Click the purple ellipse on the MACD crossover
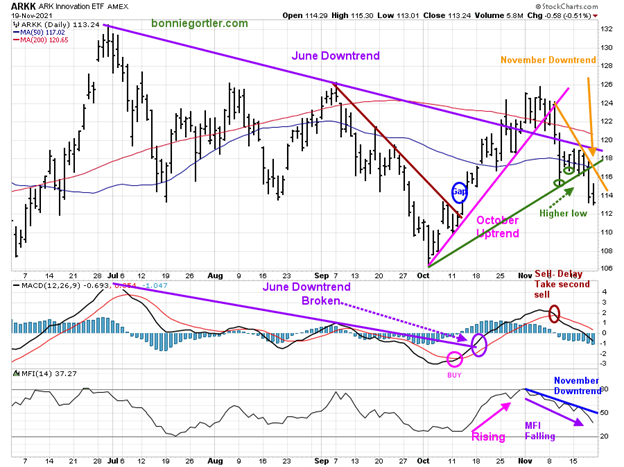 (478, 346)
